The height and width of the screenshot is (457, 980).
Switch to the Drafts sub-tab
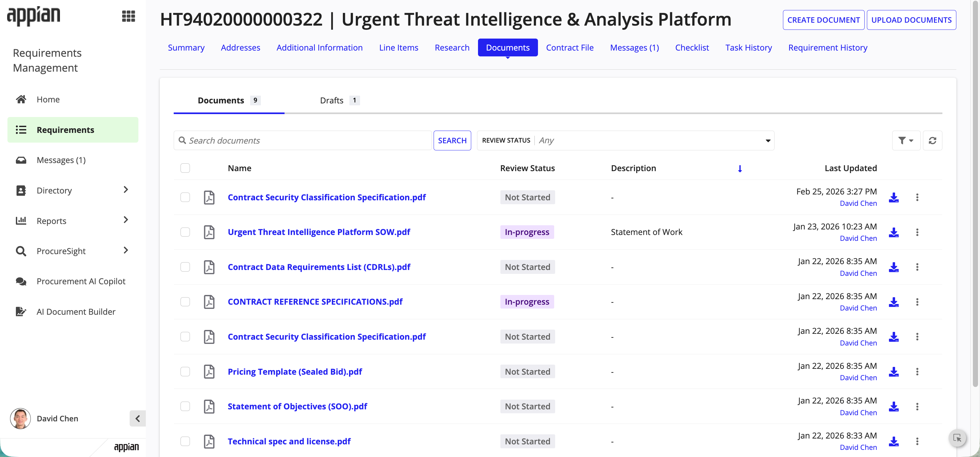340,100
